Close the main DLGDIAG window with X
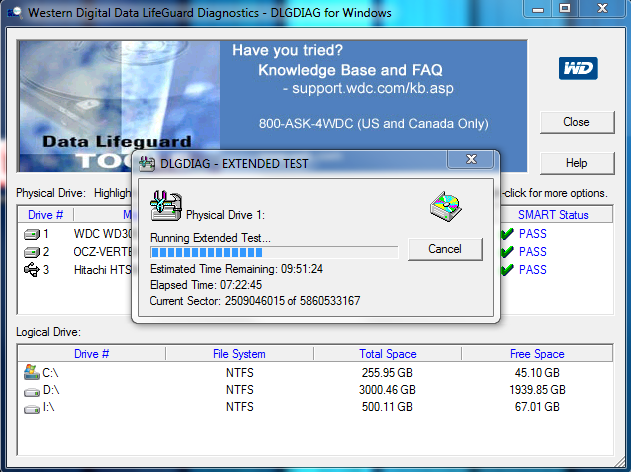This screenshot has width=631, height=472. tap(602, 8)
